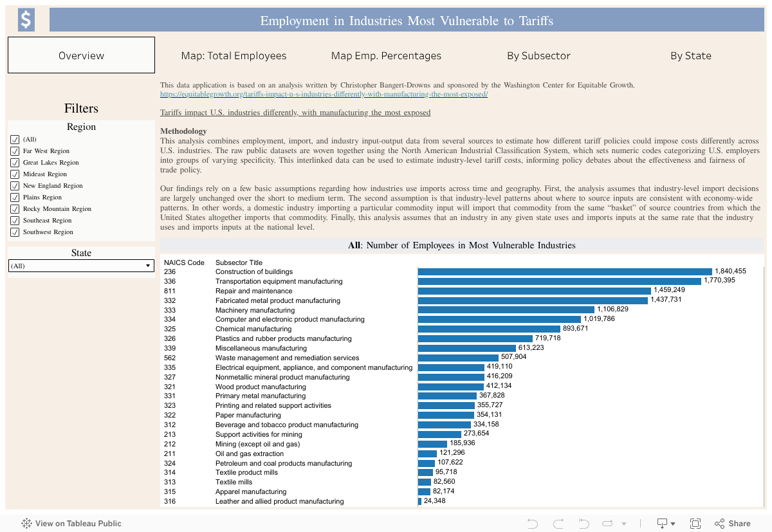Click the Plastics and rubber products manufacturing label

[x=283, y=338]
